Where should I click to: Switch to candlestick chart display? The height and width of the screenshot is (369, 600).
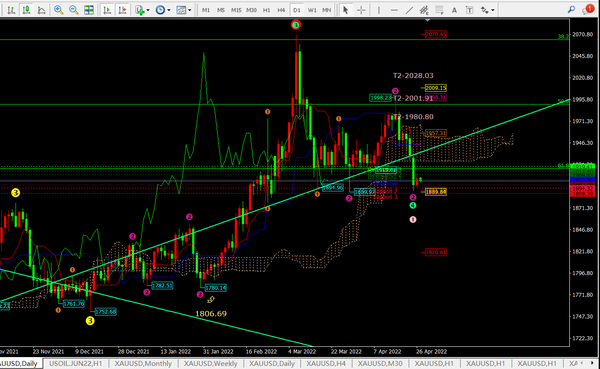pyautogui.click(x=26, y=10)
